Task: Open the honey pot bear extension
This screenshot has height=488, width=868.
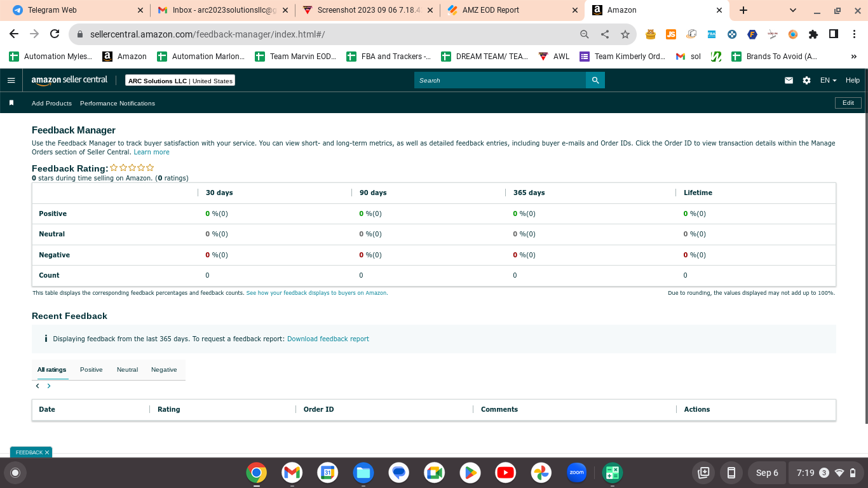Action: pyautogui.click(x=651, y=34)
